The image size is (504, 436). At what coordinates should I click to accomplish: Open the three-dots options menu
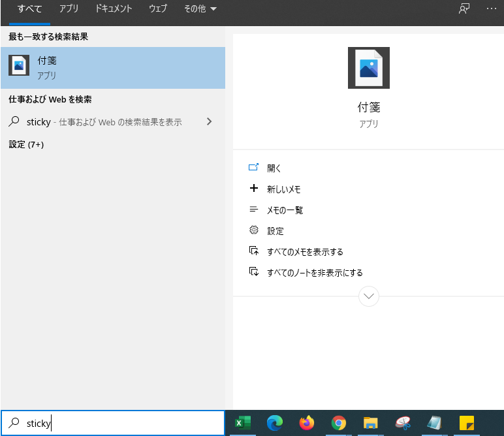coord(491,8)
